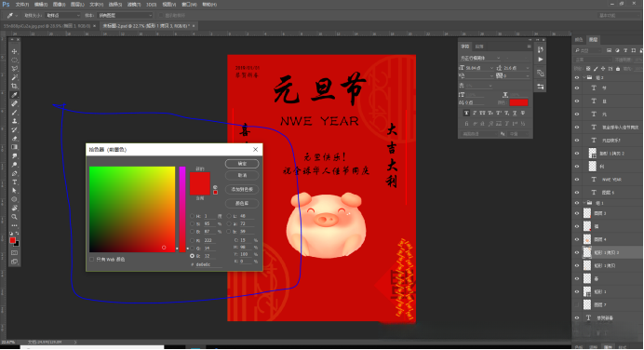644x350 pixels.
Task: Select the Hand tool
Action: tap(14, 208)
